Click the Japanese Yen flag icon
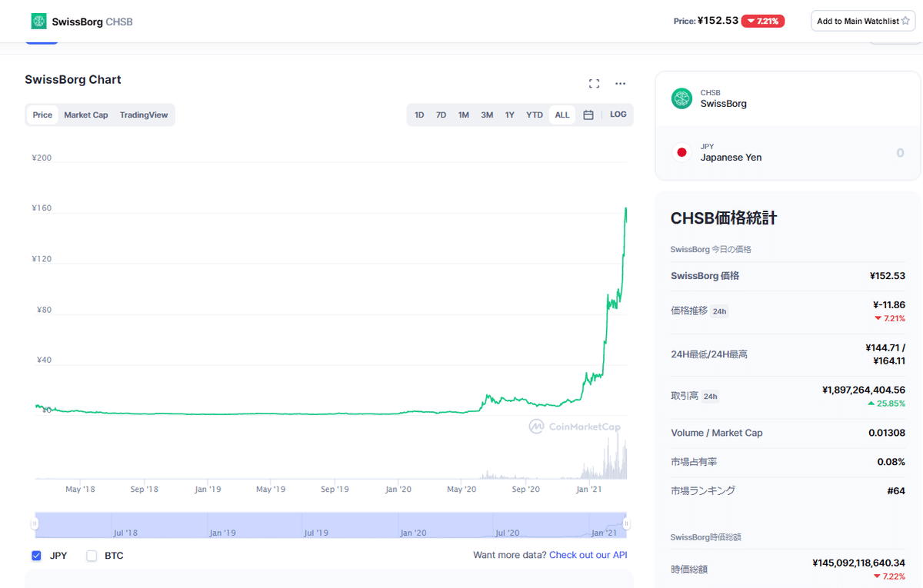 [681, 152]
